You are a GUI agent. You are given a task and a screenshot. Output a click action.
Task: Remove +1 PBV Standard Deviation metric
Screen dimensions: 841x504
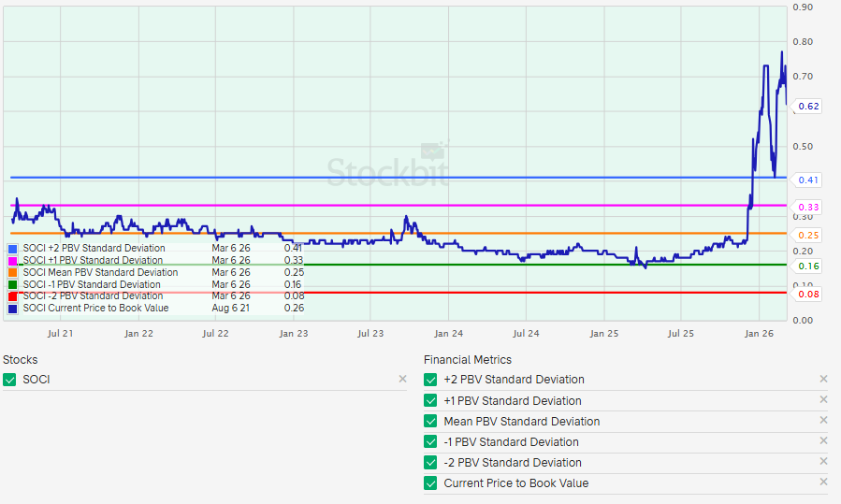(x=823, y=400)
